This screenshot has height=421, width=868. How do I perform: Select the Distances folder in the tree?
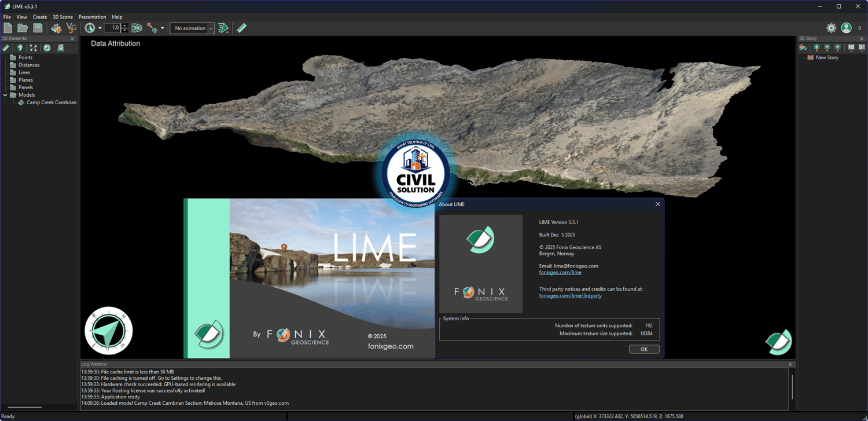[x=29, y=65]
